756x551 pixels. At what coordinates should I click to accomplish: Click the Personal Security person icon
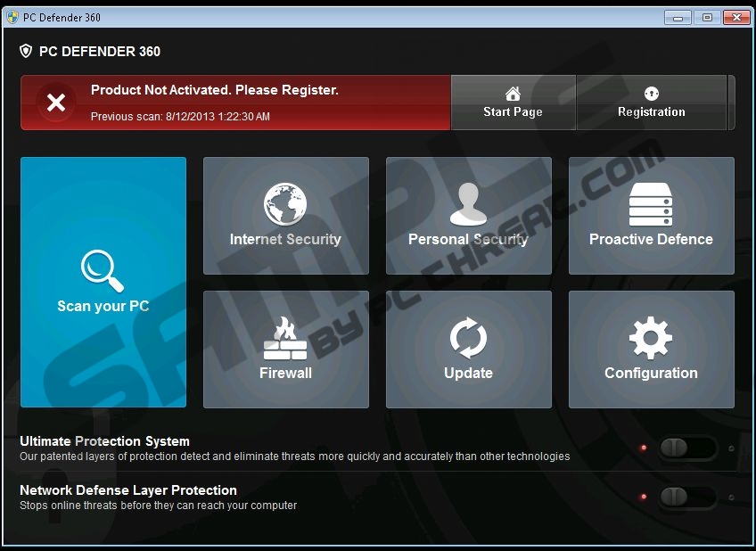(468, 204)
